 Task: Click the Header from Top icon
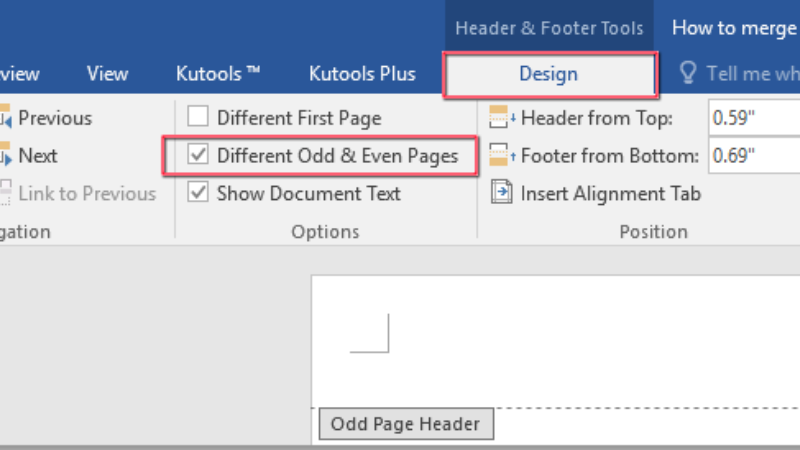pos(500,118)
